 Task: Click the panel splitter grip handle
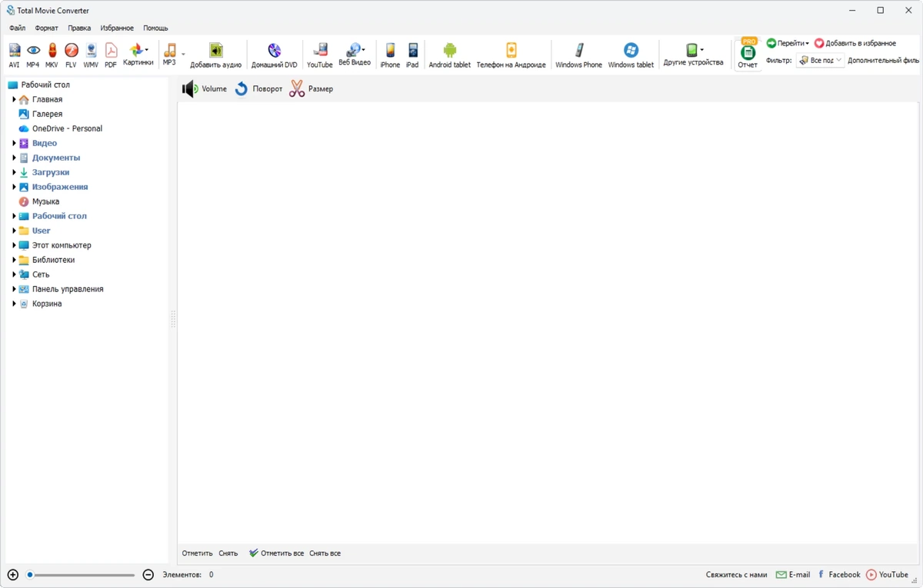tap(173, 320)
